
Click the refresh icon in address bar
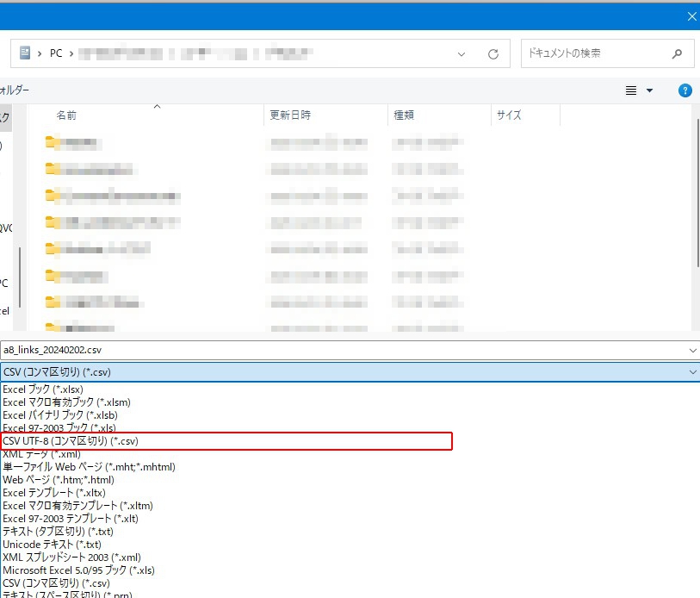492,53
